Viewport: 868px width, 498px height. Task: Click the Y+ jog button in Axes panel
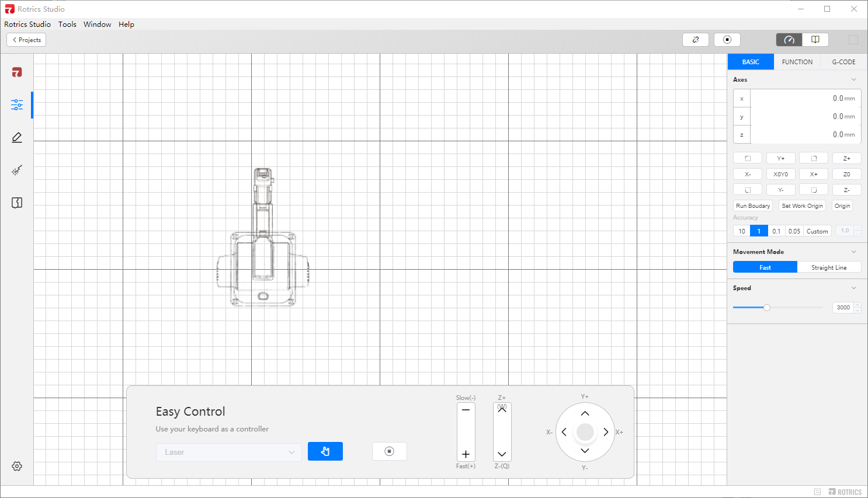[781, 158]
